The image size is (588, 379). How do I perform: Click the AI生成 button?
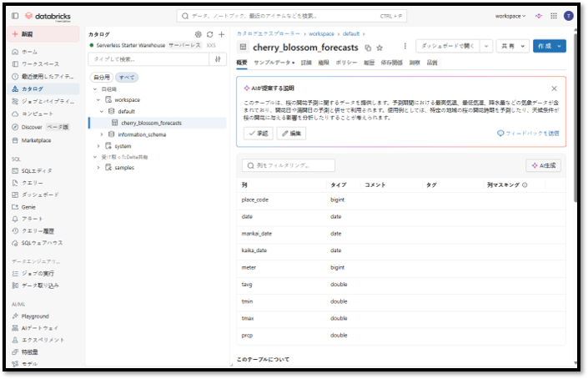click(542, 165)
